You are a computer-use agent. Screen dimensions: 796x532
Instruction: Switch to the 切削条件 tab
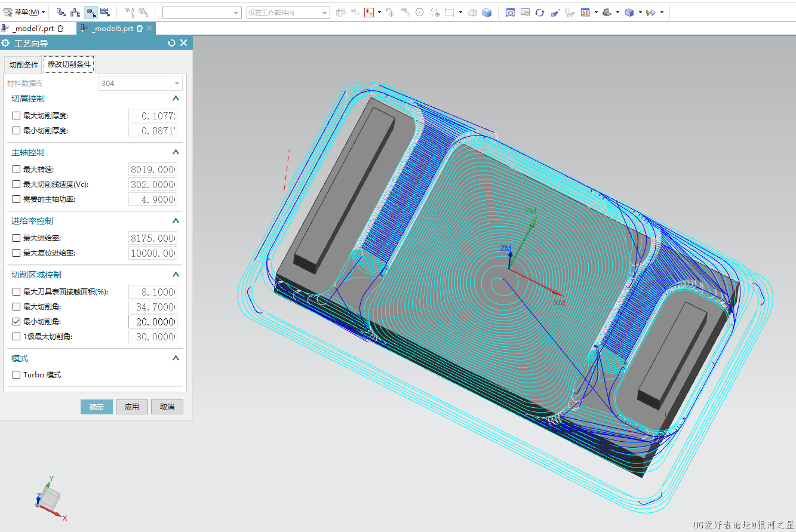[24, 64]
